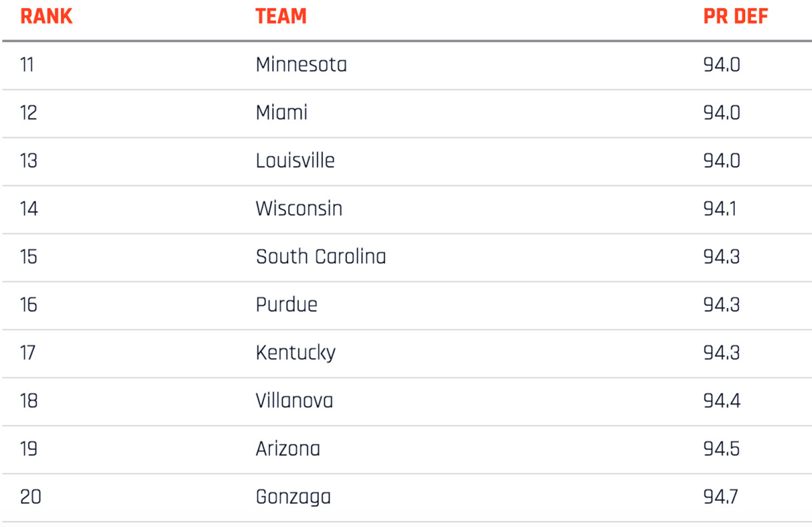Click the RANK column header
This screenshot has width=812, height=527.
pyautogui.click(x=46, y=17)
